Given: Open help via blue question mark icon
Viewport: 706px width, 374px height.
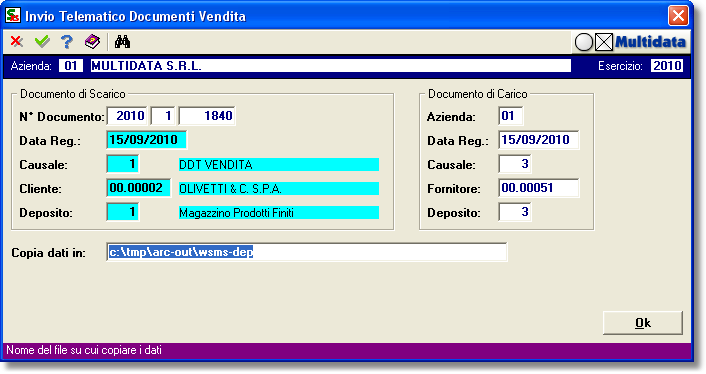Looking at the screenshot, I should pyautogui.click(x=67, y=42).
